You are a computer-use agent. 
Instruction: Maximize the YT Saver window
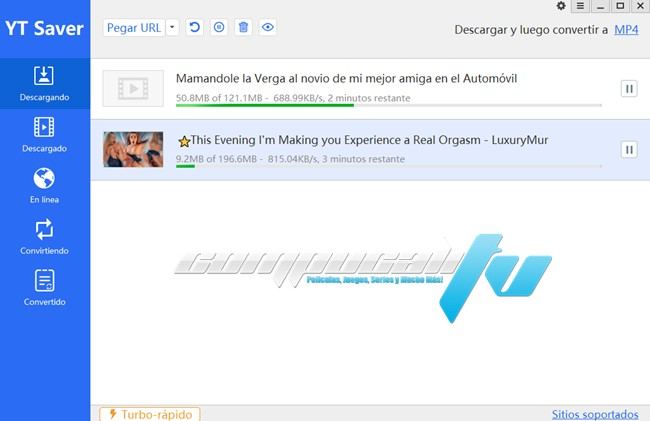tap(620, 6)
